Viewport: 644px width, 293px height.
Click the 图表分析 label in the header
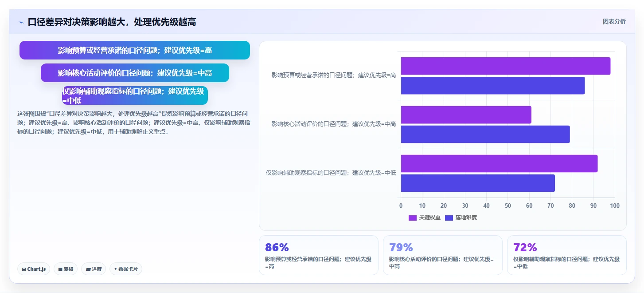tap(614, 21)
